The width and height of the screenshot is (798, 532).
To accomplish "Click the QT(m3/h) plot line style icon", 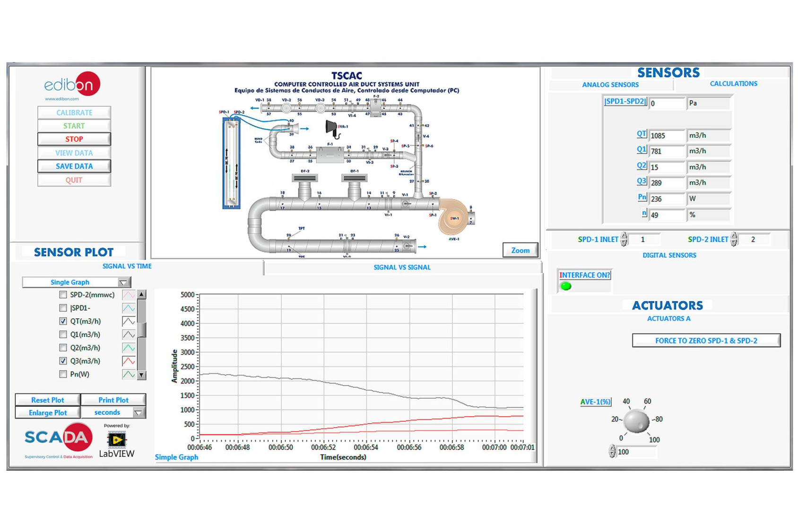I will (129, 321).
